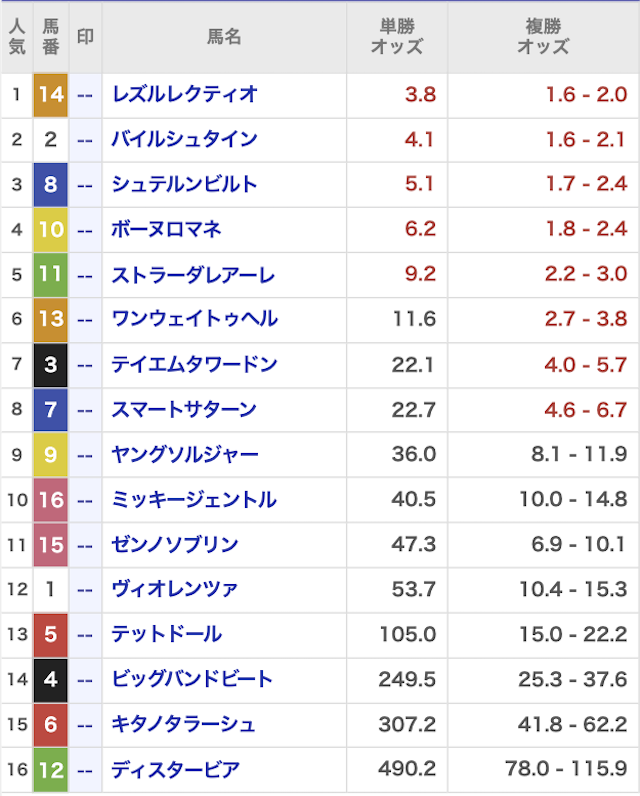The height and width of the screenshot is (796, 640).
Task: Sort by the 単勝オッズ column header
Action: (x=396, y=37)
